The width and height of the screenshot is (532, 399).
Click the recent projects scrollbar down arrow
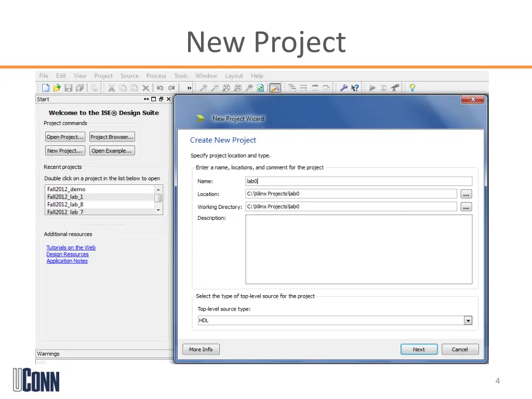tap(158, 211)
